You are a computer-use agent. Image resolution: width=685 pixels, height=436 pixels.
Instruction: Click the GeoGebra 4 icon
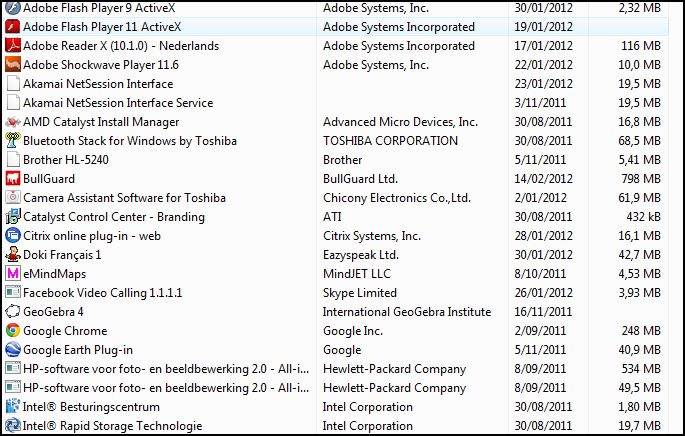click(x=13, y=312)
